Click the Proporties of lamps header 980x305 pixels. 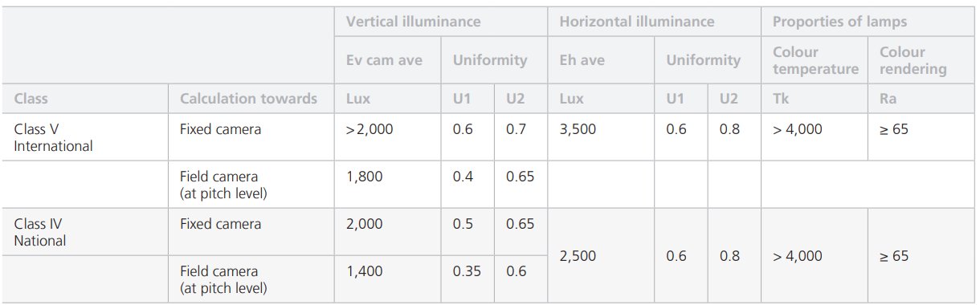tap(840, 22)
